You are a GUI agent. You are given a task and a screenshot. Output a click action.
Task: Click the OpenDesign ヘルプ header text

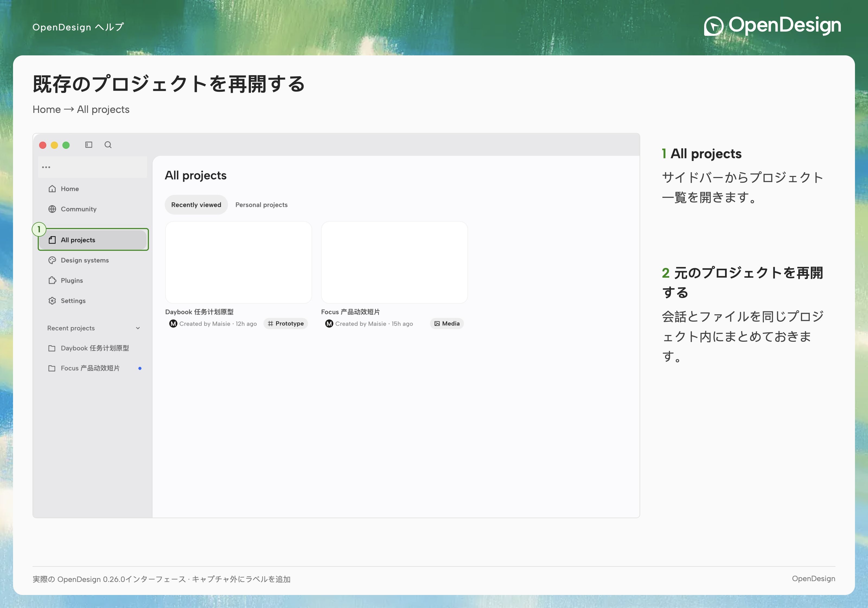pyautogui.click(x=78, y=27)
